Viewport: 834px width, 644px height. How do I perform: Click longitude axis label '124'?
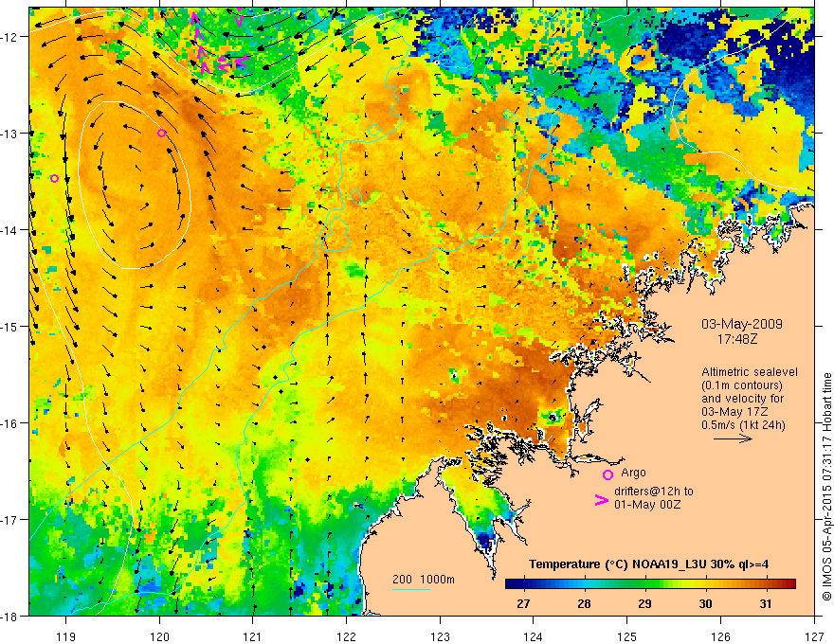point(534,636)
